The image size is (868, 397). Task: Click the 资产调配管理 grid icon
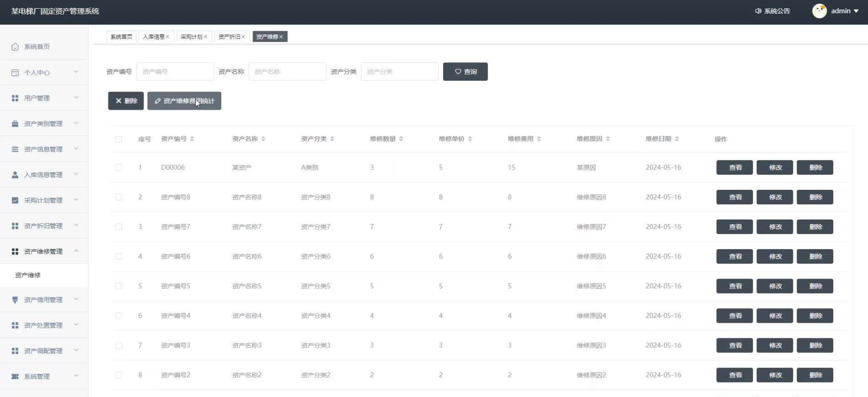[15, 351]
